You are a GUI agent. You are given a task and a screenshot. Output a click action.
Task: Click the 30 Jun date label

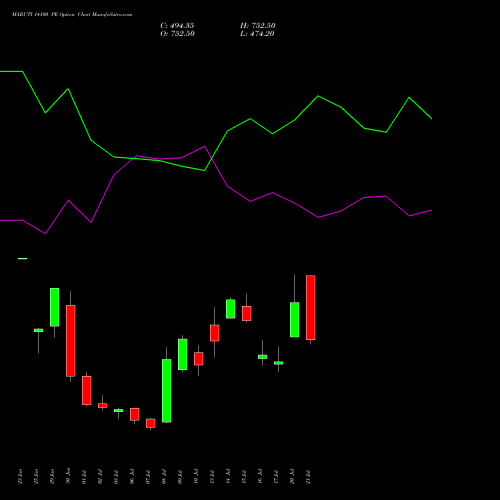[68, 476]
